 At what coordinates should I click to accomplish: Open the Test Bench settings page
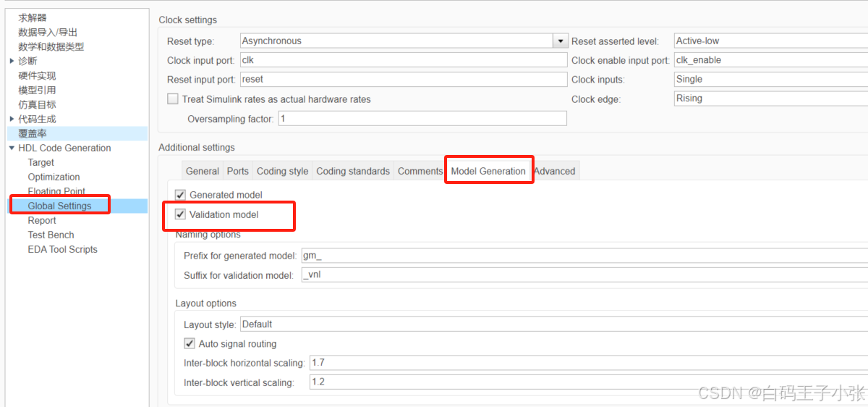tap(51, 235)
